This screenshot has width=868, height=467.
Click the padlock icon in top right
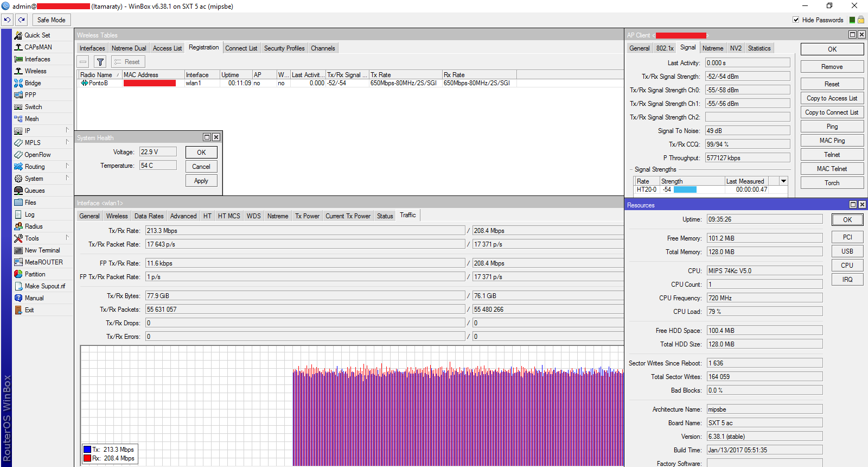860,20
